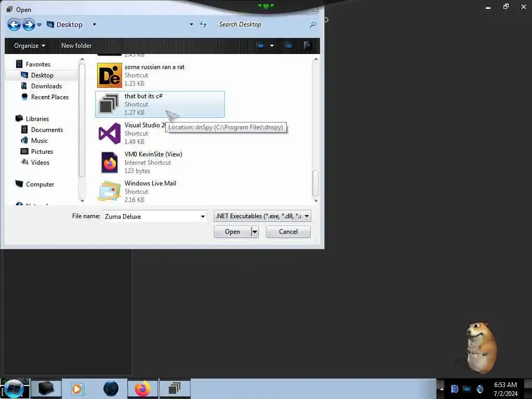Expand the address bar history dropdown
The image size is (532, 399).
click(191, 24)
